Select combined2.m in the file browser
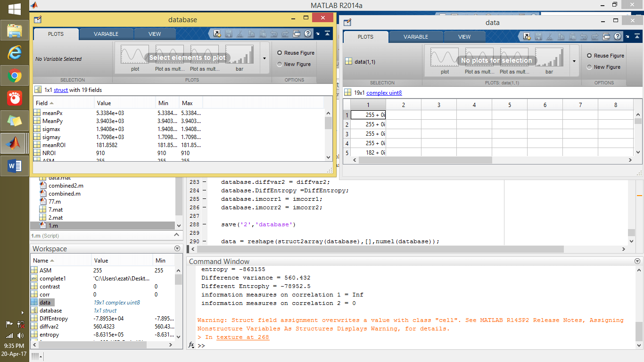 (x=66, y=186)
